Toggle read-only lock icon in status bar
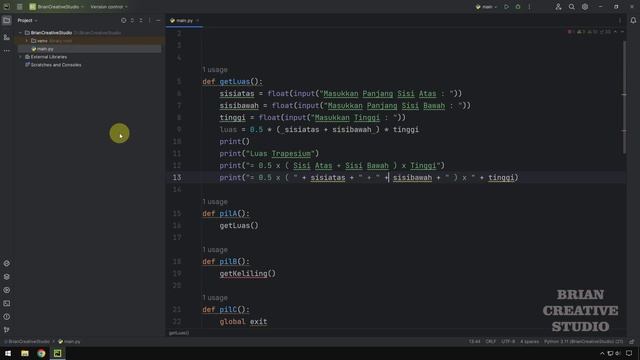 [x=632, y=342]
